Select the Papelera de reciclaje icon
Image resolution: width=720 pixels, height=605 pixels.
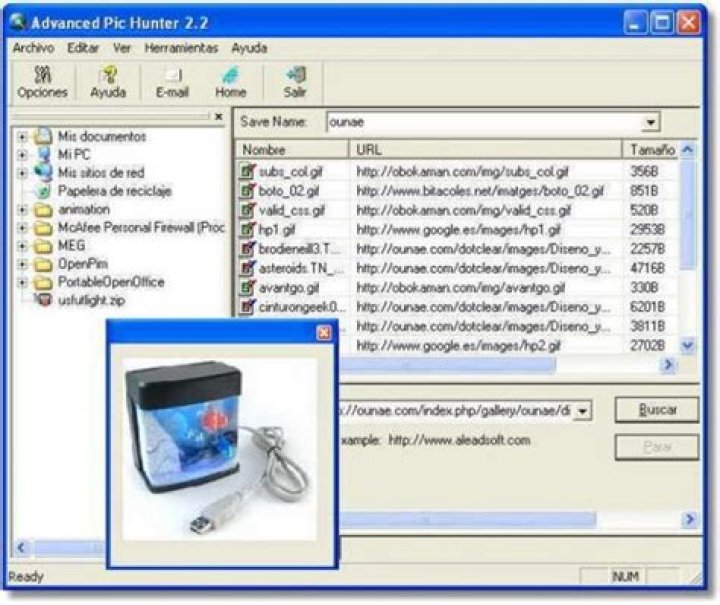(44, 191)
